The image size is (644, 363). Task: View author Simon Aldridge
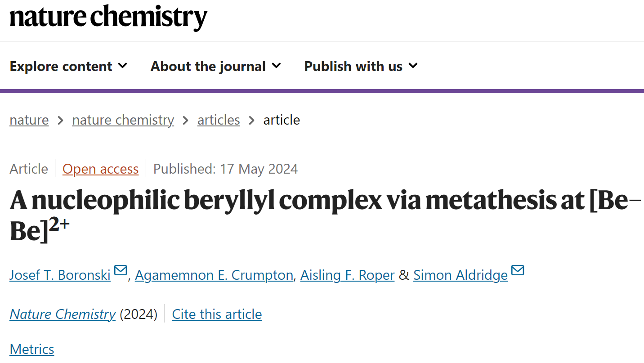(461, 275)
